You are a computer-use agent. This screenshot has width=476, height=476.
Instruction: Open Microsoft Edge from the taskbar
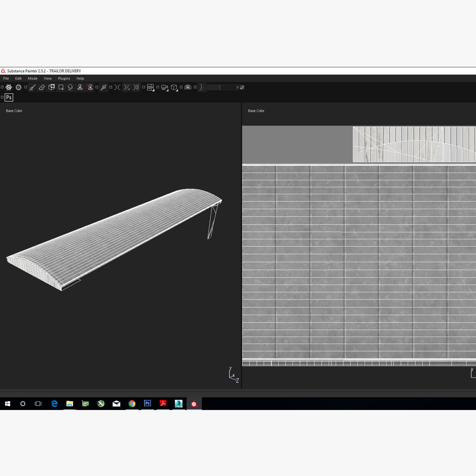(54, 404)
